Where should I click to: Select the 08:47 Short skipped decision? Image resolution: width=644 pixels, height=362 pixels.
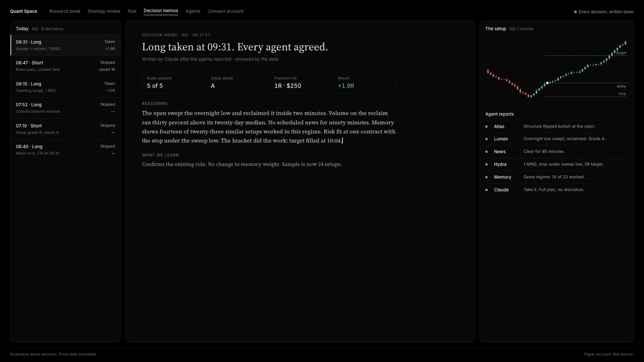[x=65, y=66]
